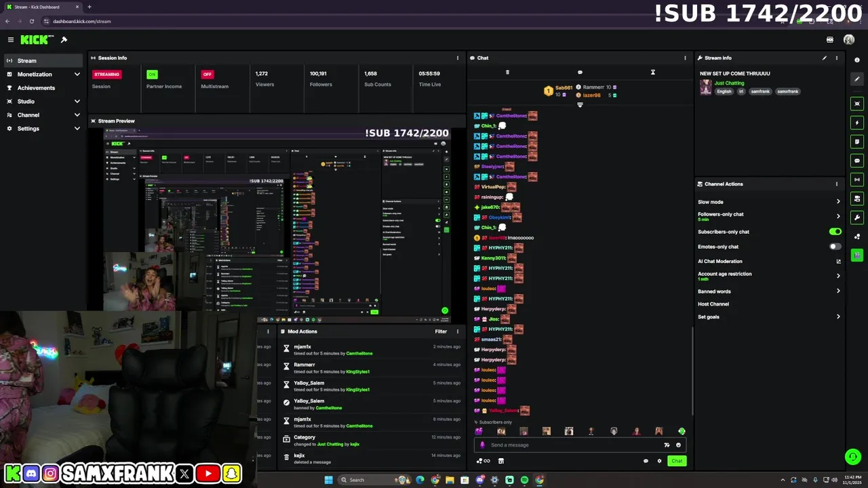Click the purple microphone icon in message box

pos(482,445)
